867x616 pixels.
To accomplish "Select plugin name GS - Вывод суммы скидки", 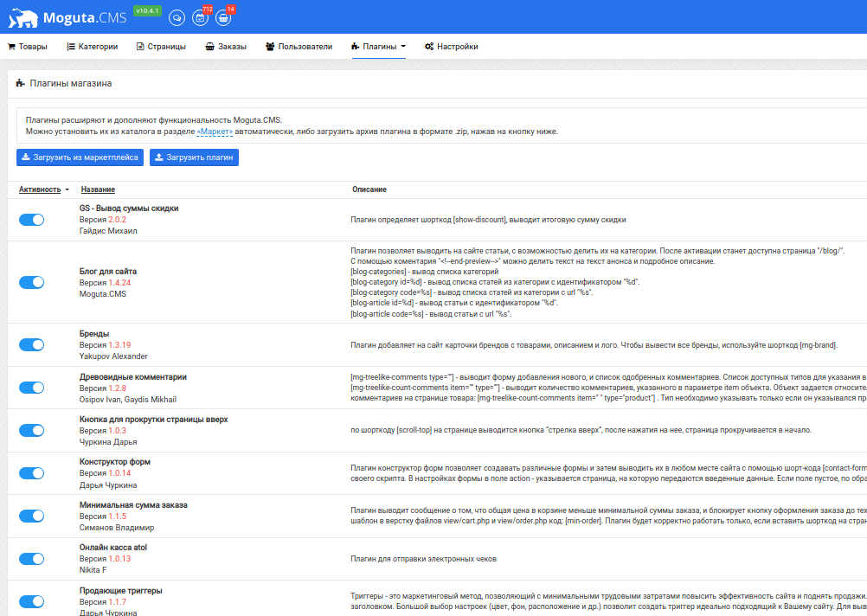I will 129,209.
